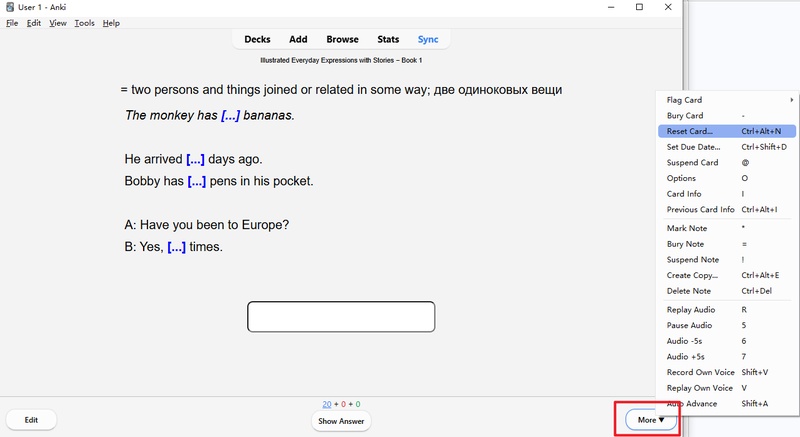The image size is (800, 437).
Task: Click the Anki app icon in title bar
Action: tap(10, 7)
